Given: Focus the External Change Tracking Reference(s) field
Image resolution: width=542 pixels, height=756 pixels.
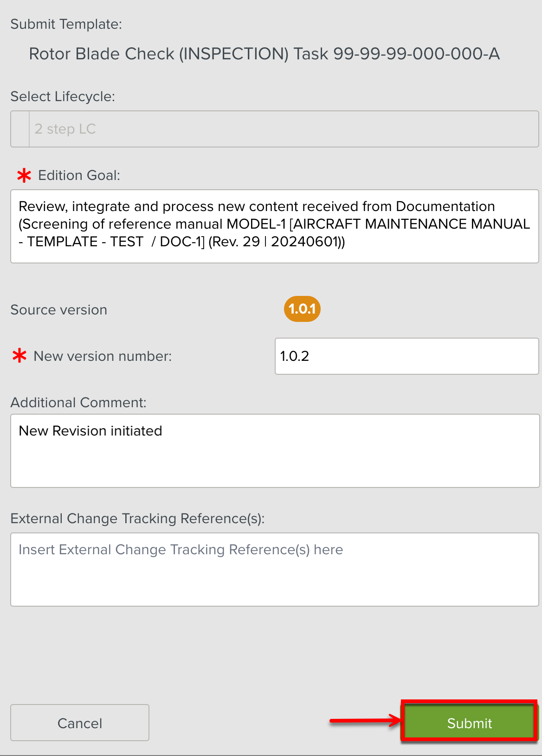Looking at the screenshot, I should [x=274, y=569].
